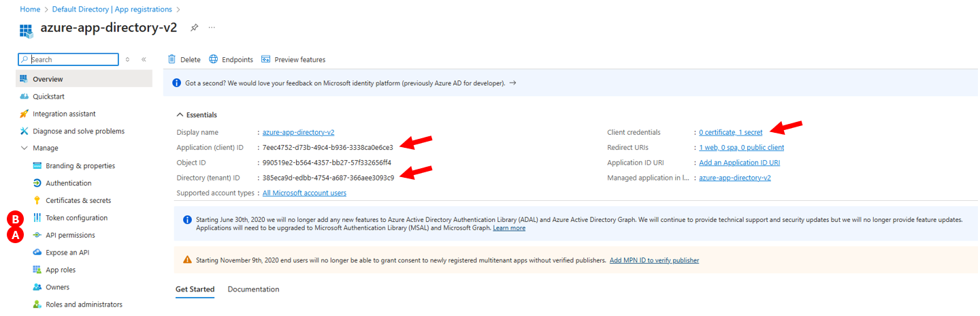Open Branding & properties menu item
Screen dimensions: 980x316
pos(80,165)
